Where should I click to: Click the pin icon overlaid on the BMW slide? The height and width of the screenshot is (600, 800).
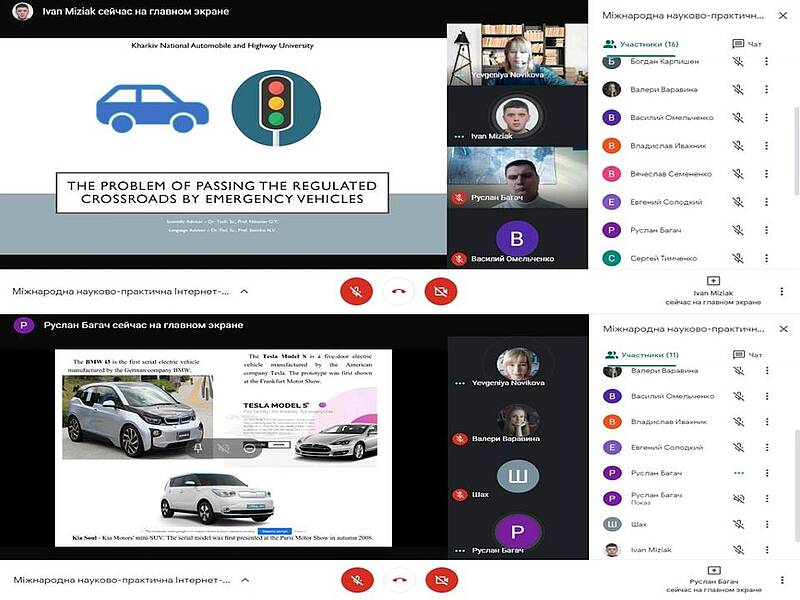(x=198, y=448)
